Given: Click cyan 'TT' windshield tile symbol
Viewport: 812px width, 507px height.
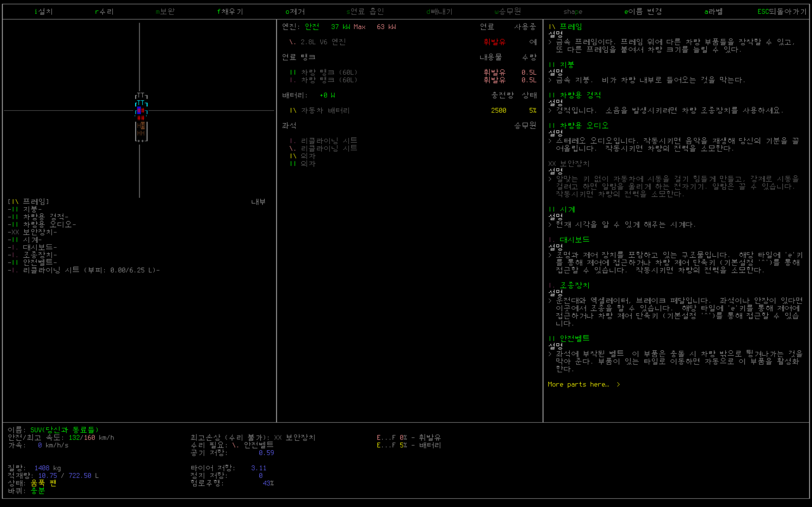Looking at the screenshot, I should click(141, 103).
